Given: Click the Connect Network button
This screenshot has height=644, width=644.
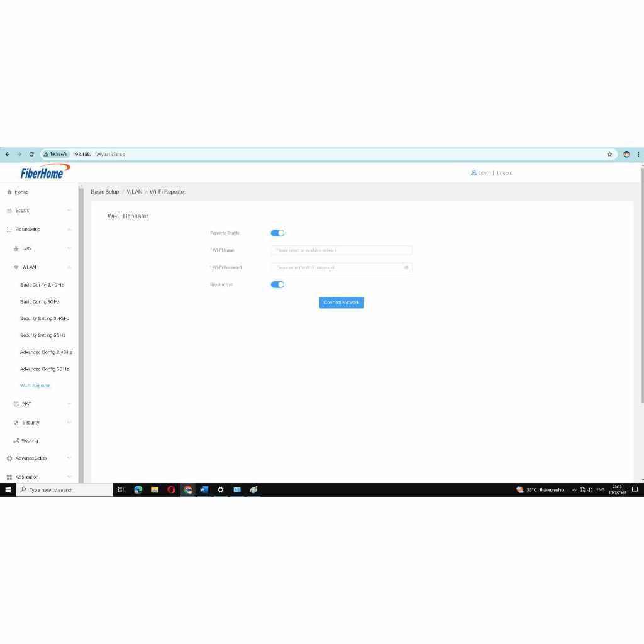Looking at the screenshot, I should pos(341,303).
